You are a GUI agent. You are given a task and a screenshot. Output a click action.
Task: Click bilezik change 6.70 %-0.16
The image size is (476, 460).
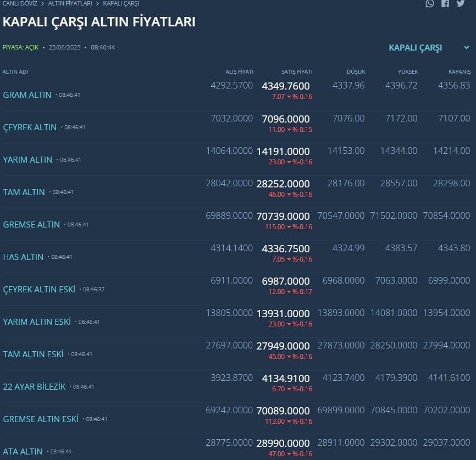(x=292, y=389)
